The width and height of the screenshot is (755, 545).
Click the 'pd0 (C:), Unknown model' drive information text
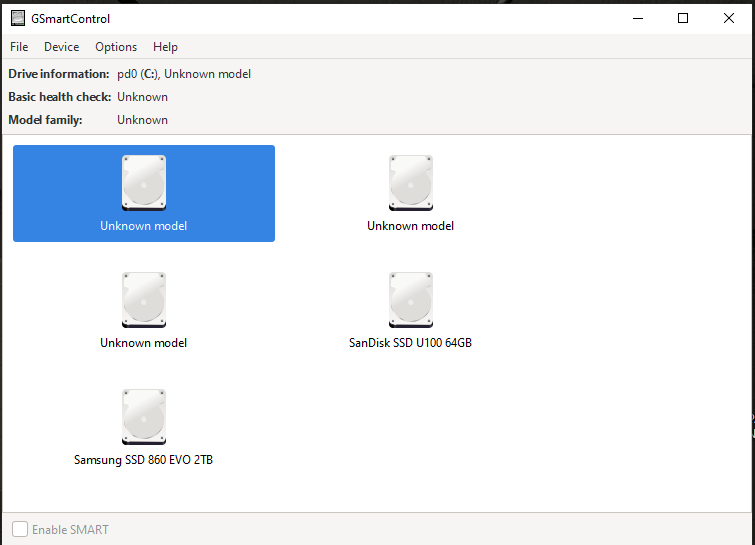coord(184,74)
